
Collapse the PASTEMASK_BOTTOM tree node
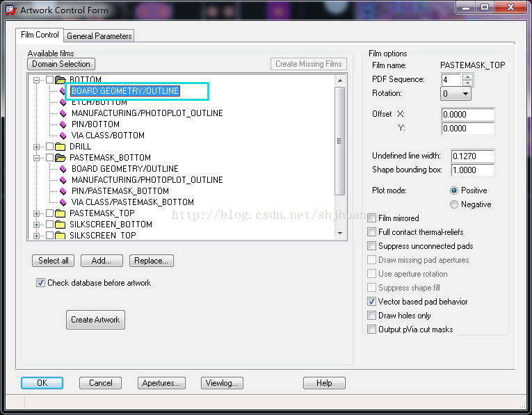click(37, 158)
